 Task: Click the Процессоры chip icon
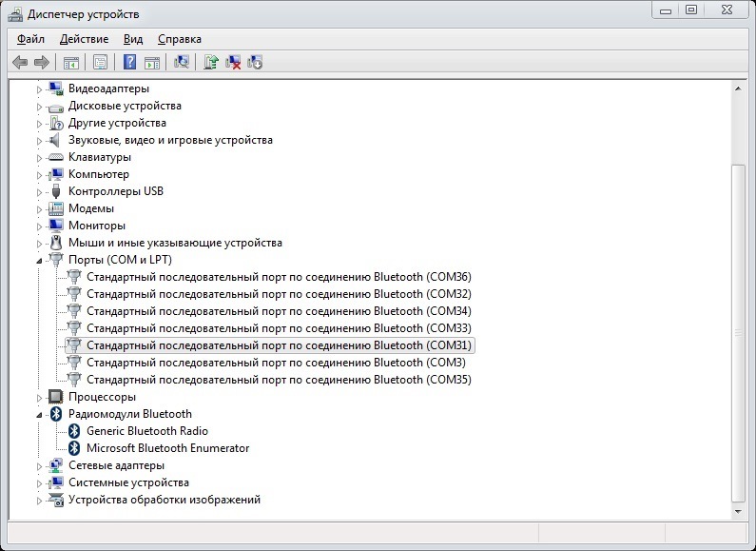click(x=56, y=397)
